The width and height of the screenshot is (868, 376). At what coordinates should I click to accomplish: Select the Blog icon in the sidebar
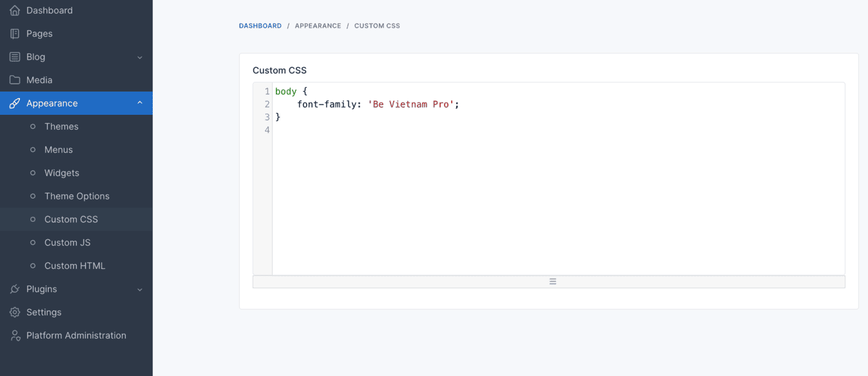(14, 57)
